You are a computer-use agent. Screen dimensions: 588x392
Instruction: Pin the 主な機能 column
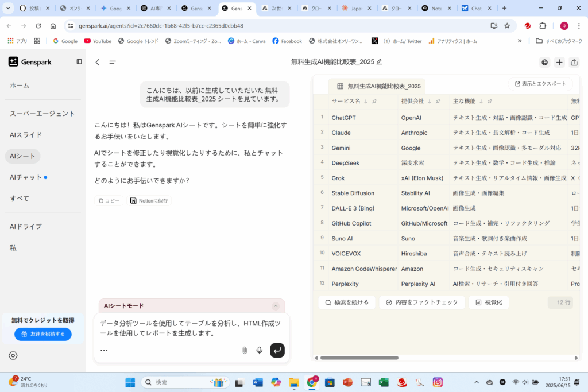[489, 101]
